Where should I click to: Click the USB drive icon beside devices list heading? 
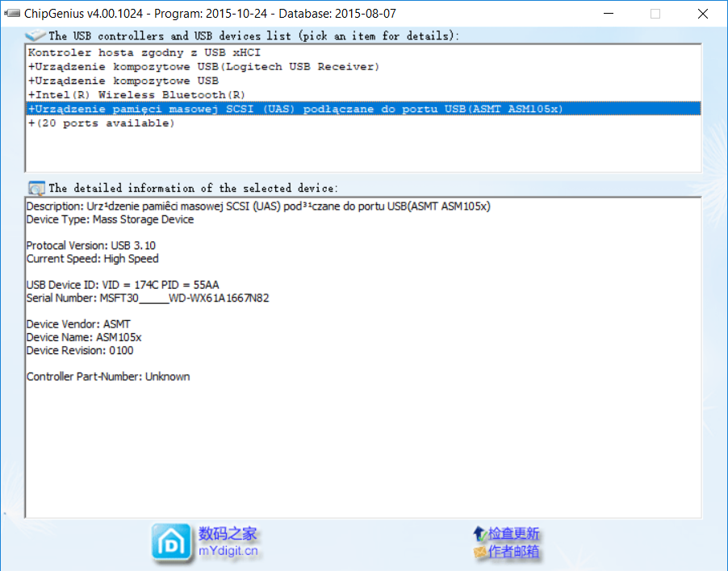(x=36, y=35)
